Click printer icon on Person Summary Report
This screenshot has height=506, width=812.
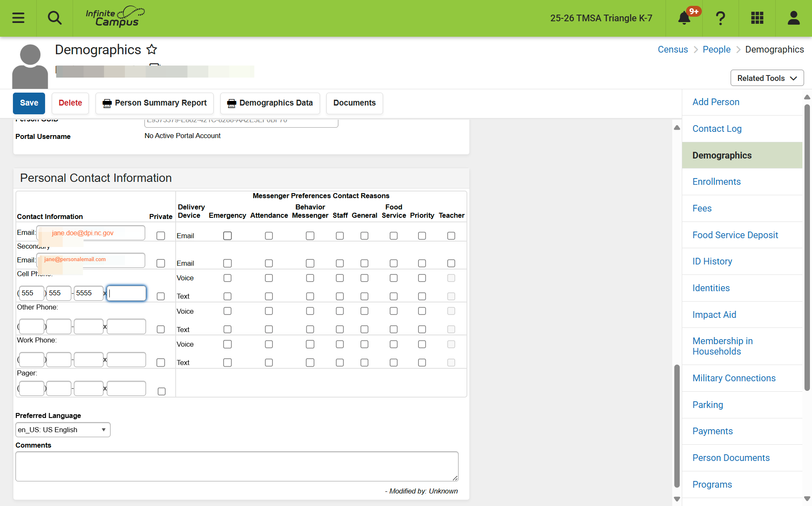pyautogui.click(x=107, y=103)
